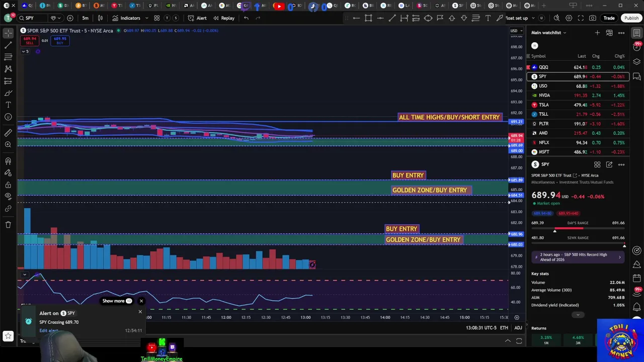644x362 pixels.
Task: Select MSFT in the watchlist
Action: [x=578, y=152]
